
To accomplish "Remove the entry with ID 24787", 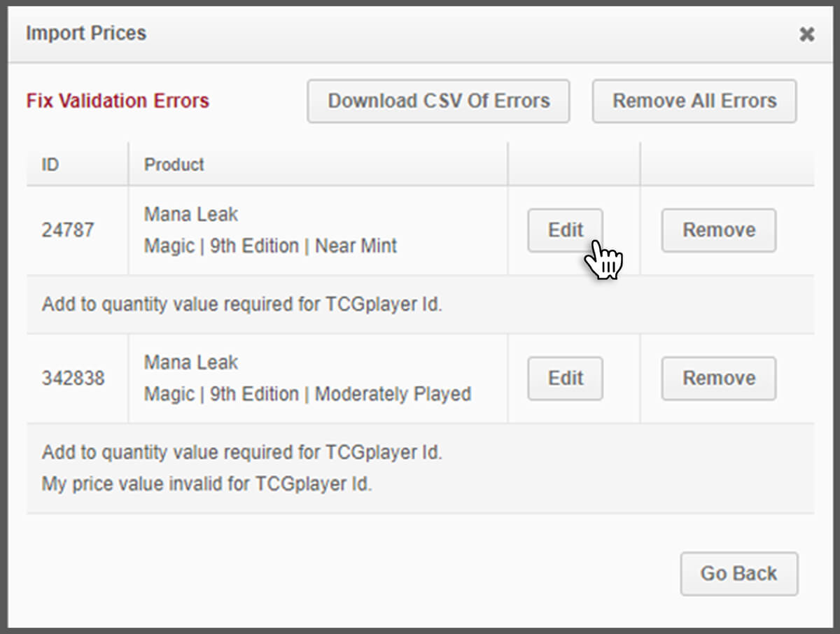I will pyautogui.click(x=718, y=230).
